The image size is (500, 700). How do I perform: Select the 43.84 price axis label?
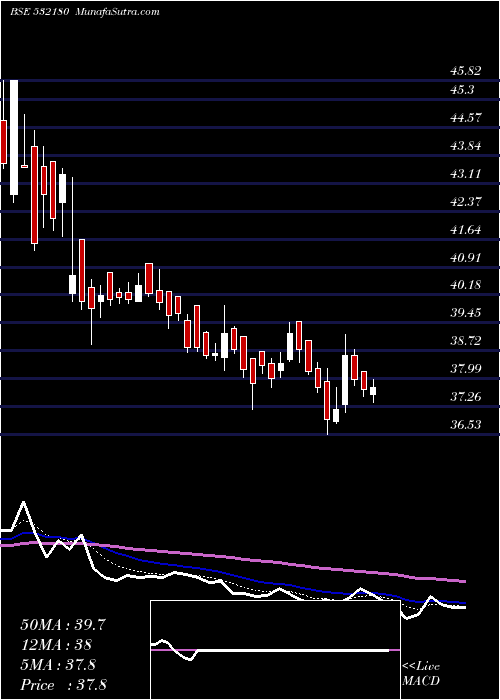466,146
